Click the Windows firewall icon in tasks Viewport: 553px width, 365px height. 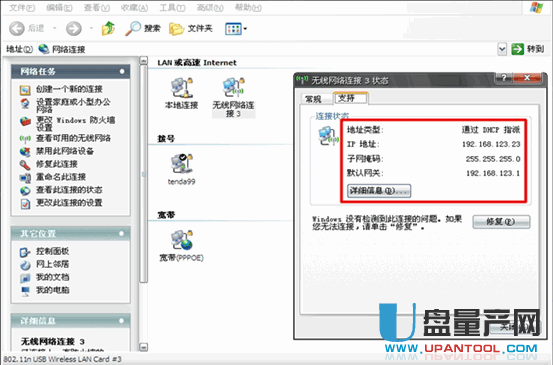click(x=25, y=121)
